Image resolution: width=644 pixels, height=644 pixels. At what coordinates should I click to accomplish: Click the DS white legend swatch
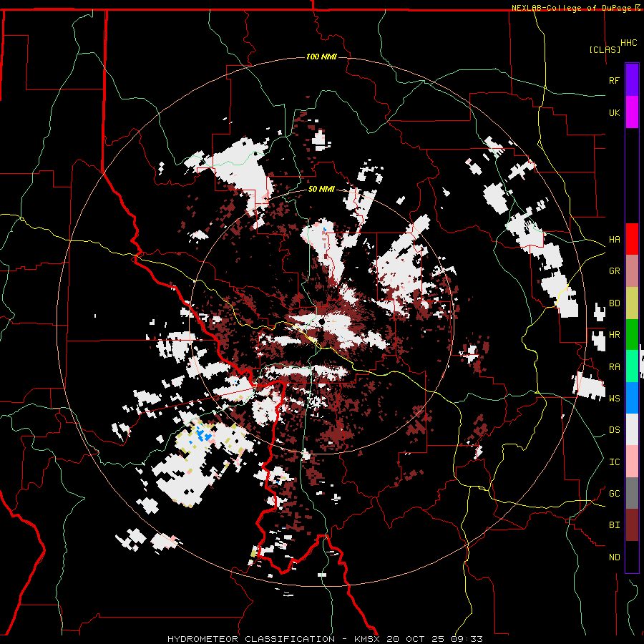(632, 429)
